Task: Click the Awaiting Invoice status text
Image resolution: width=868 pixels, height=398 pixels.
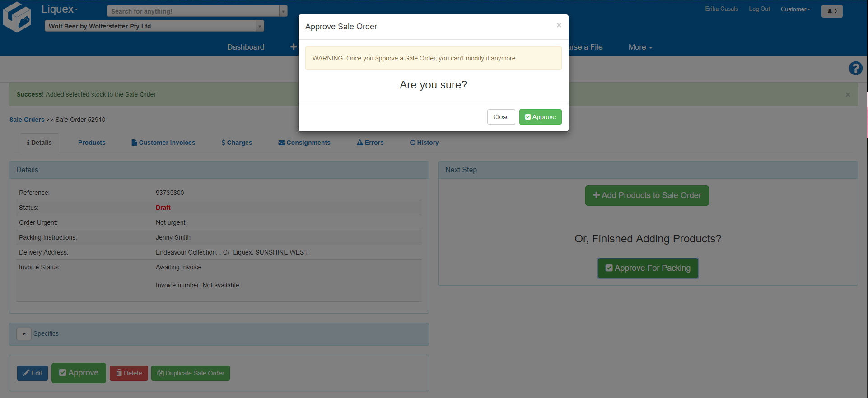Action: coord(178,267)
